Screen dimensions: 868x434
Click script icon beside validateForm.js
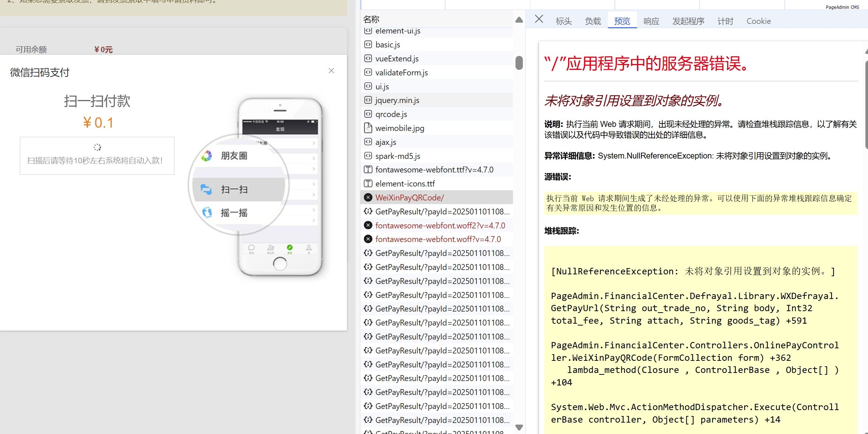click(368, 72)
